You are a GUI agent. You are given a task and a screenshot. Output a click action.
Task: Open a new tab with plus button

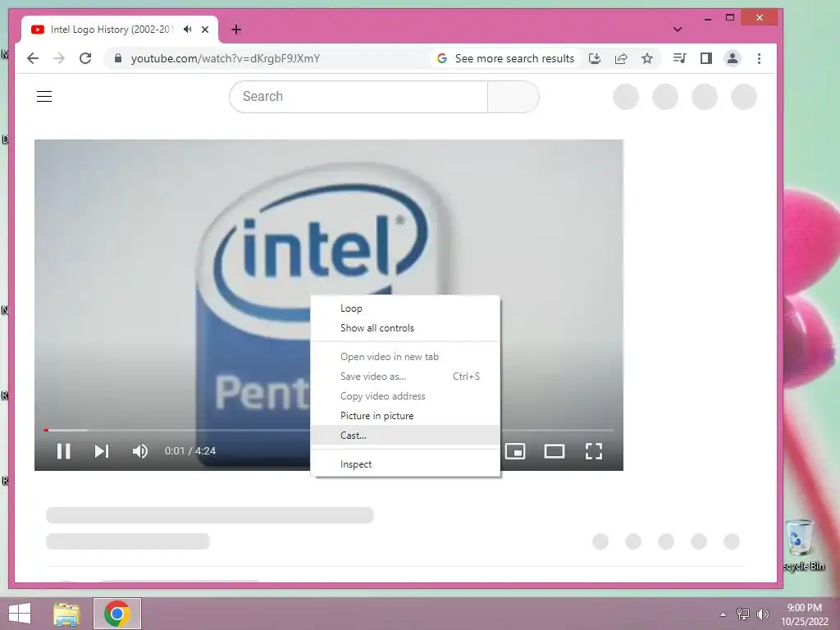(x=236, y=30)
